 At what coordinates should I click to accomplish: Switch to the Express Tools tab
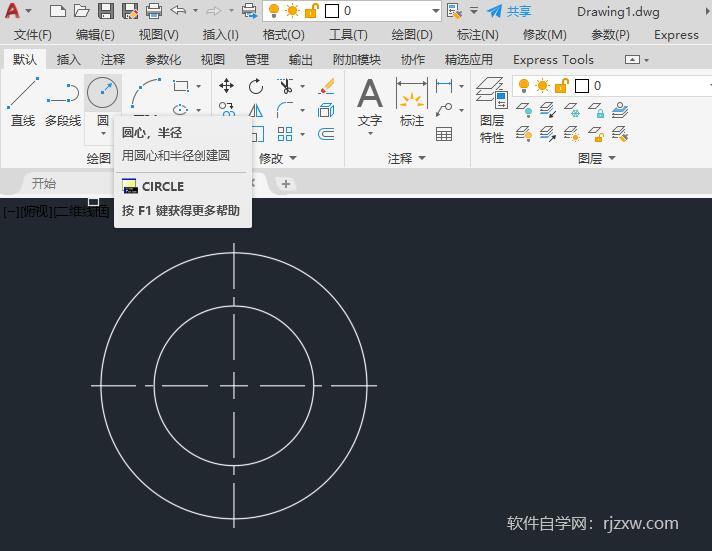pos(553,60)
